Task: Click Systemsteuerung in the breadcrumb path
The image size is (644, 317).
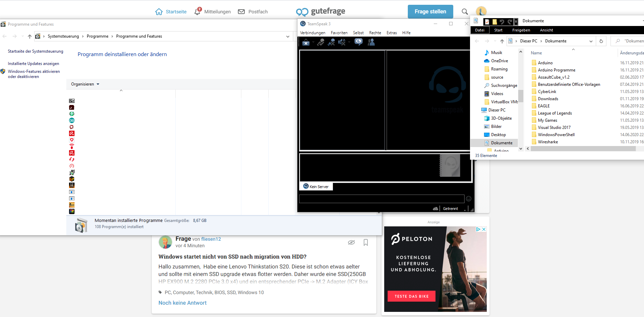Action: click(x=63, y=36)
